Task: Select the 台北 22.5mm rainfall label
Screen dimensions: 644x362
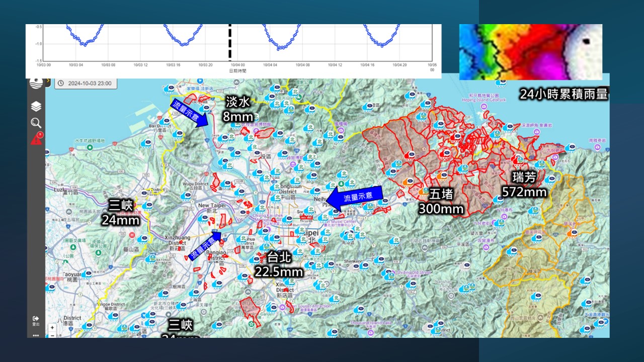Action: [x=279, y=264]
